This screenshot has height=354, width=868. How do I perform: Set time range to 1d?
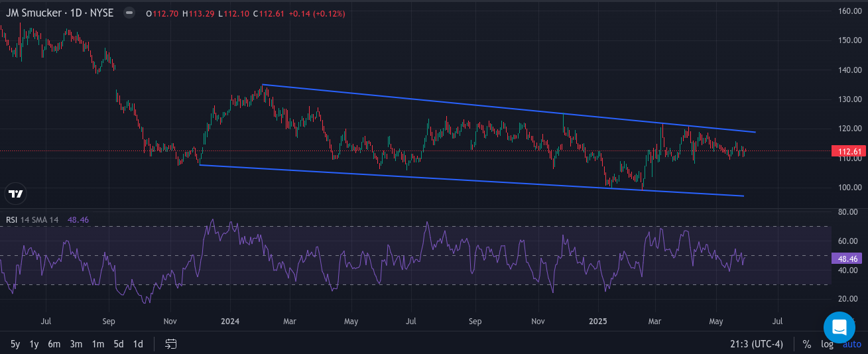click(138, 344)
